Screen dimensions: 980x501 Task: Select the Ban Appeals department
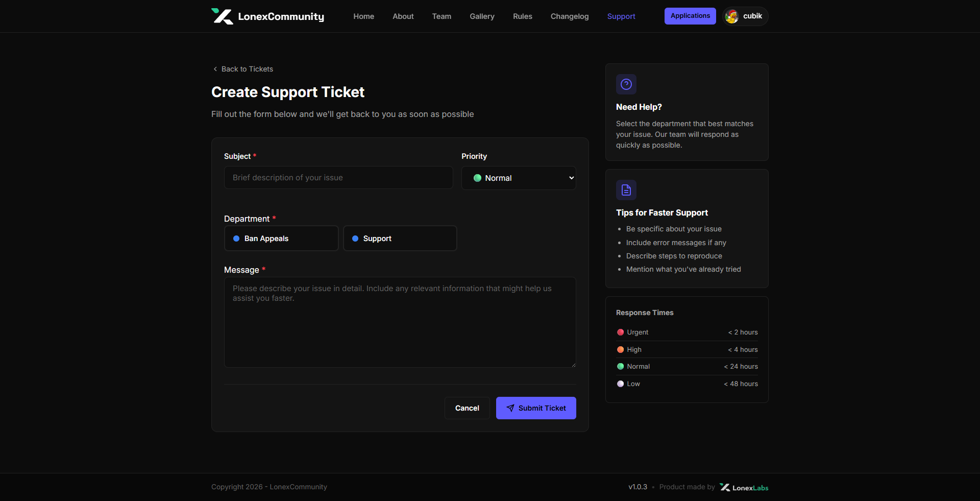[281, 238]
